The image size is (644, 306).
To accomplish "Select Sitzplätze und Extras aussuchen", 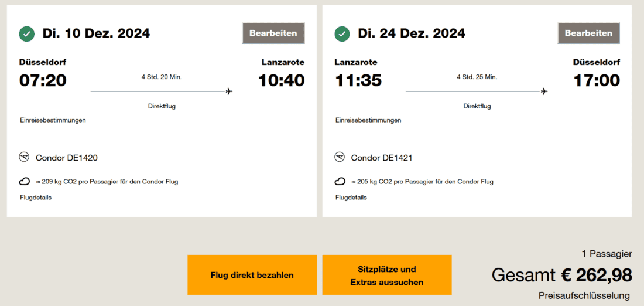I will pos(387,275).
